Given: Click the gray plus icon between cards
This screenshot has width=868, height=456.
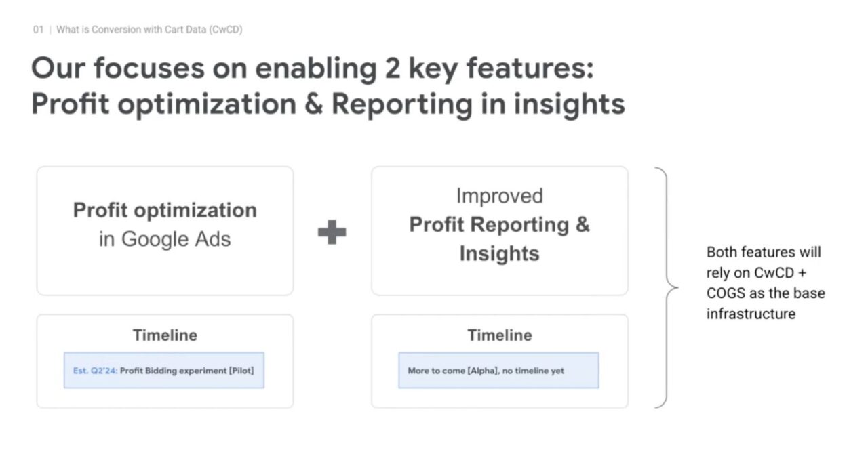Looking at the screenshot, I should (332, 232).
